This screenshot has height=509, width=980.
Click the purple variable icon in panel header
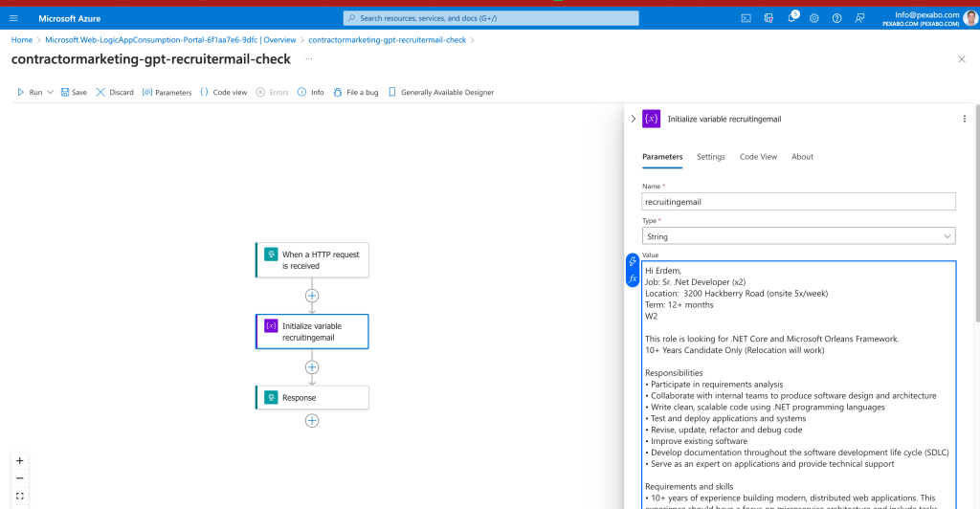click(x=651, y=119)
